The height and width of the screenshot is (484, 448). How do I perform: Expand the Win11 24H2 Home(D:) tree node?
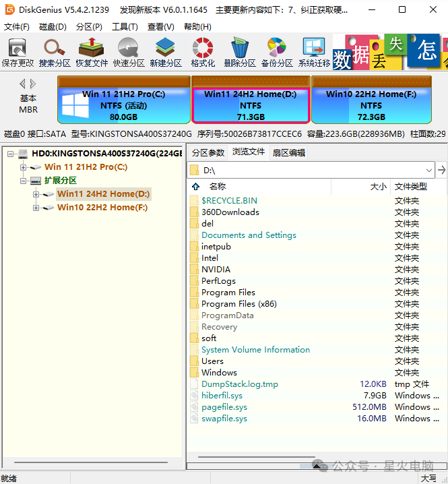pos(36,194)
